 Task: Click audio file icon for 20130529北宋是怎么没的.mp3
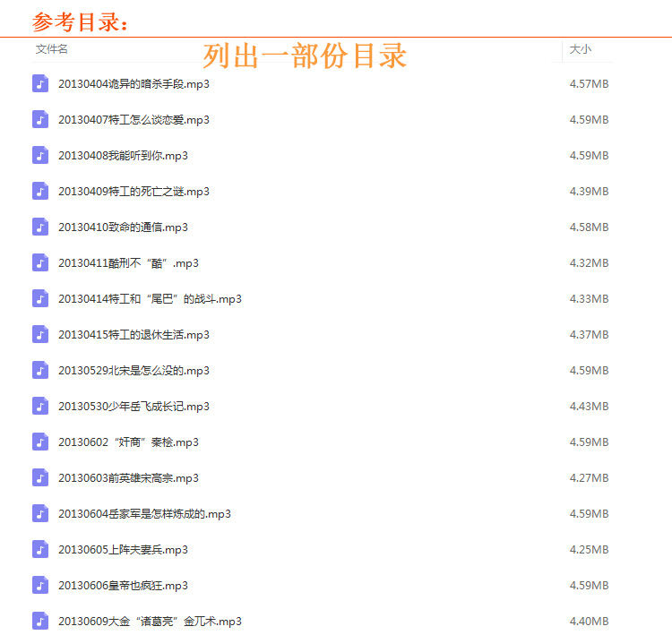pos(40,370)
